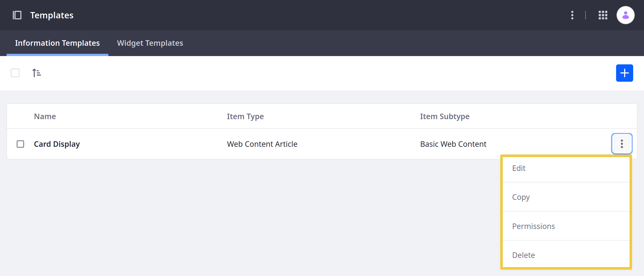Toggle the select-all checkbox in header
The width and height of the screenshot is (644, 276).
[15, 73]
